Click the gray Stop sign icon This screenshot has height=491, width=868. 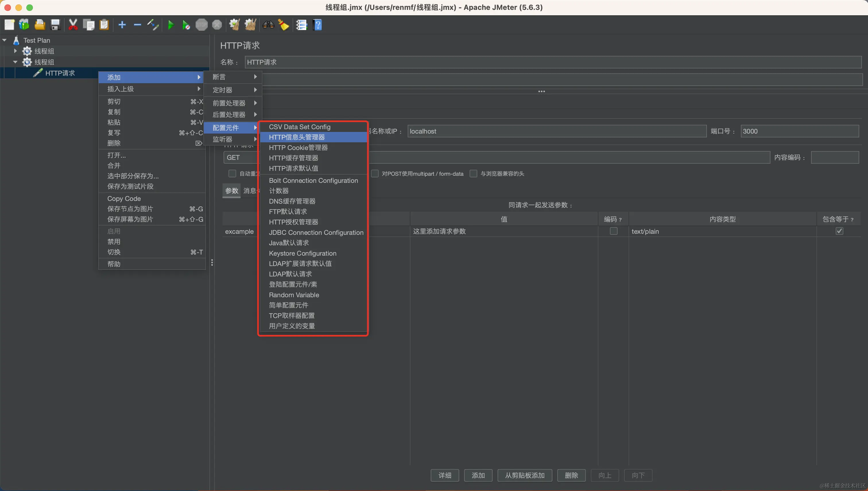point(201,25)
